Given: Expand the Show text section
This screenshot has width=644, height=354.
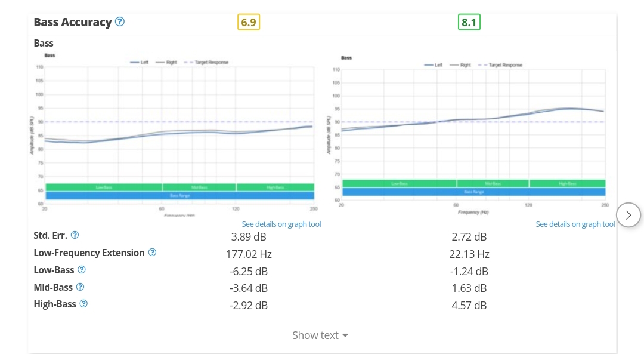Looking at the screenshot, I should pyautogui.click(x=320, y=335).
